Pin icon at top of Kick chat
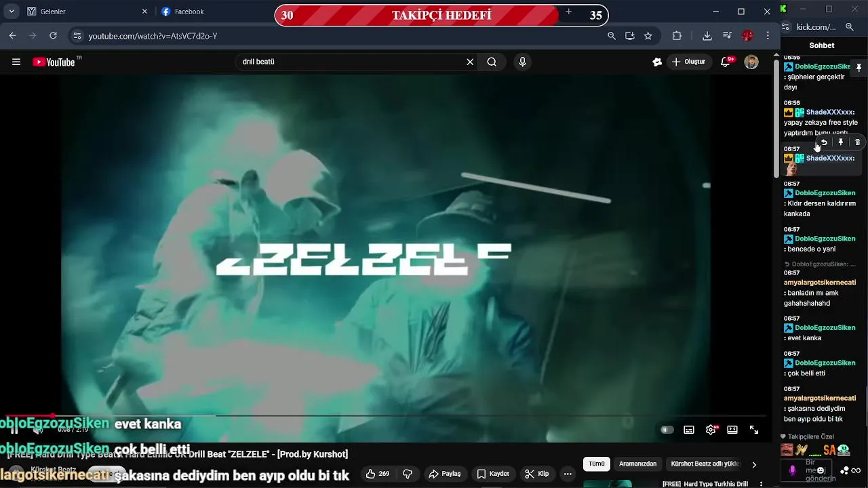The height and width of the screenshot is (488, 868). click(x=859, y=68)
